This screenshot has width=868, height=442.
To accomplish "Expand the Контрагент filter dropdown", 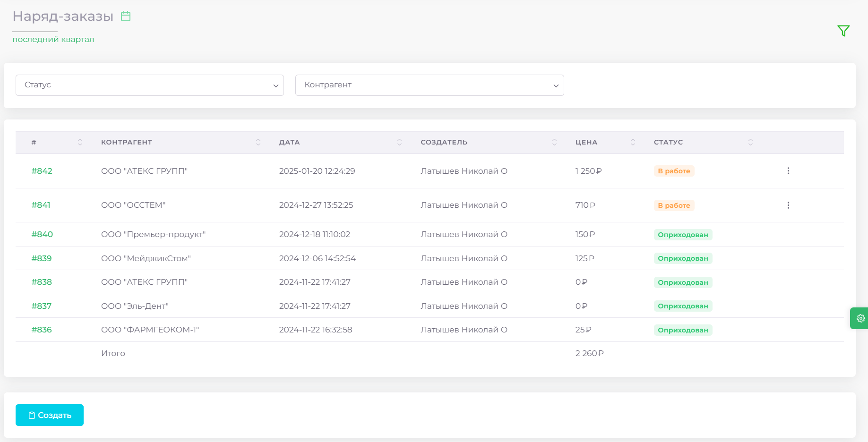I will [x=430, y=85].
